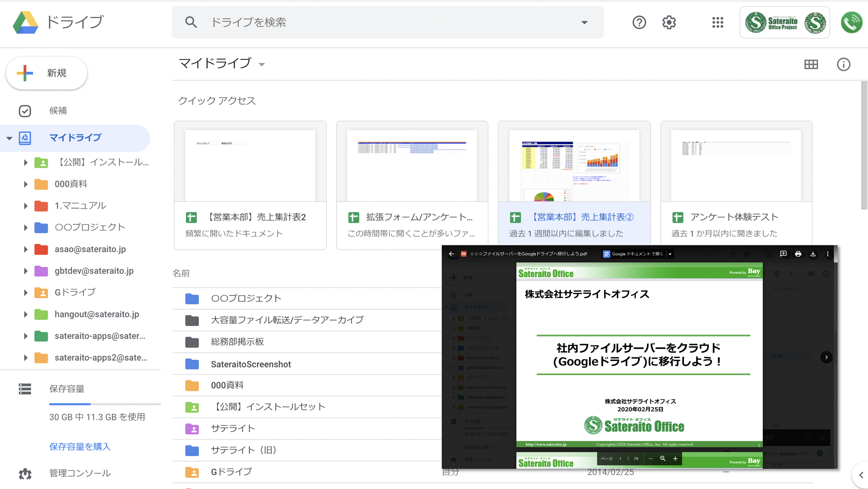Open 管理コンソール in the sidebar
The width and height of the screenshot is (868, 489).
pos(80,473)
